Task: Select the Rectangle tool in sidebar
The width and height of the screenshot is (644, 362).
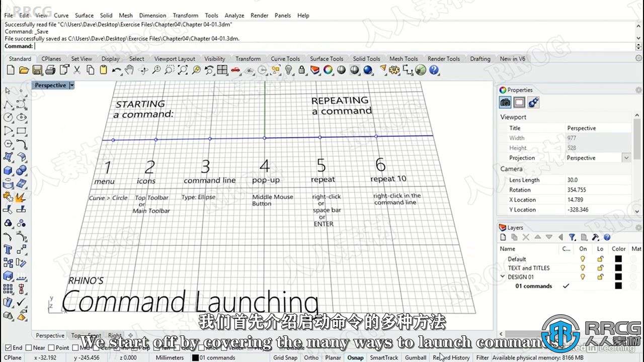Action: pyautogui.click(x=21, y=131)
